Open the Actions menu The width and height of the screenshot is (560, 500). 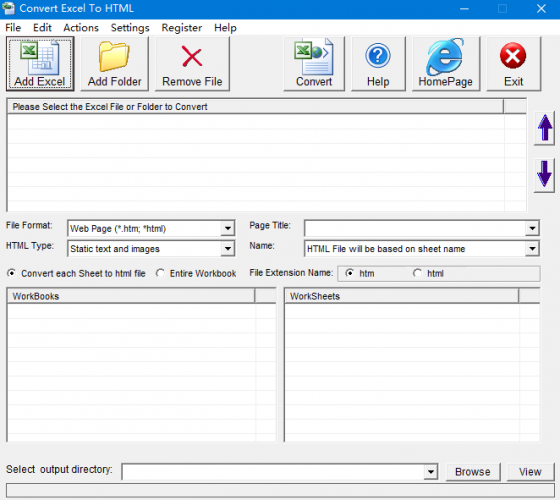pos(81,28)
